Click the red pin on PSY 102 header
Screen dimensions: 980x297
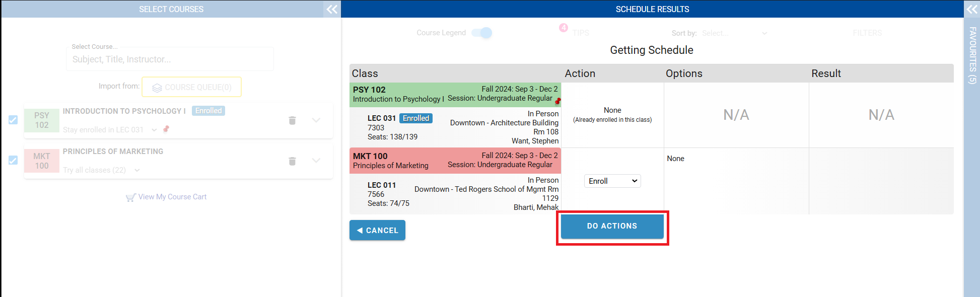(x=557, y=101)
